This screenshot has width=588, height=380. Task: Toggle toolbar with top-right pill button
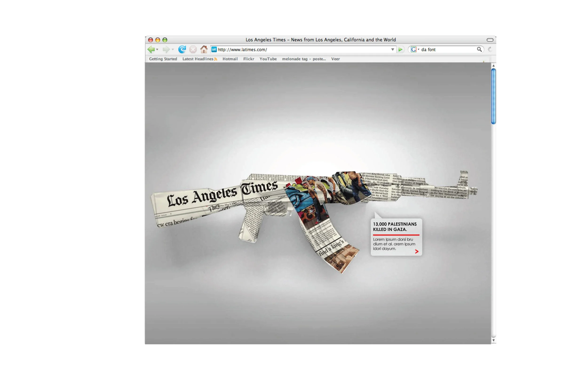490,40
